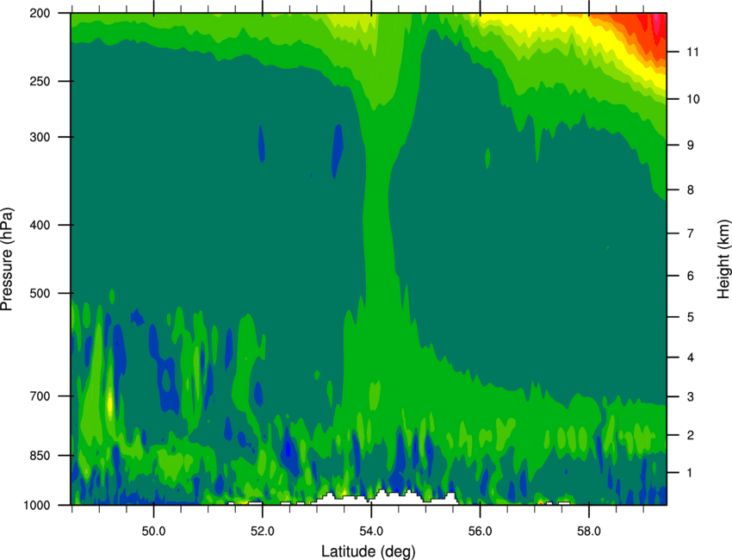This screenshot has width=732, height=560.
Task: Click the 700 pressure tick label
Action: (x=40, y=396)
